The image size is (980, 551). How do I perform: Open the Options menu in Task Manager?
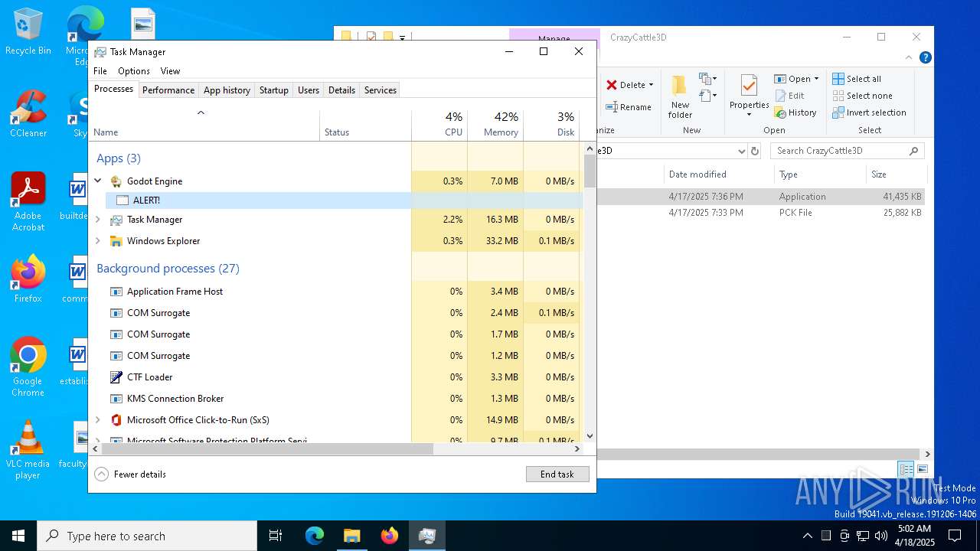[134, 71]
